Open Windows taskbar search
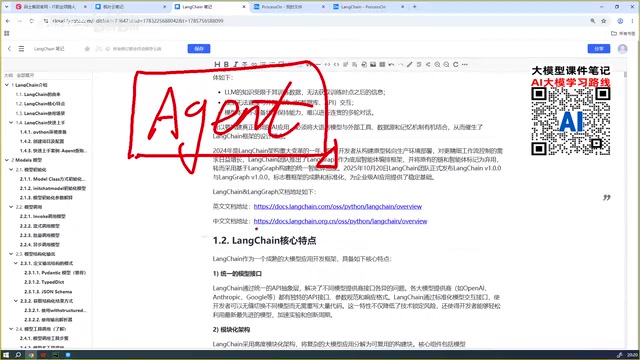 18,355
